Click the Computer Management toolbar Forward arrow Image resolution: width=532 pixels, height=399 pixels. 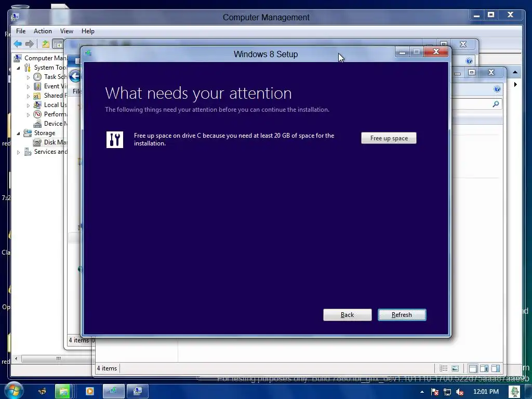(x=30, y=44)
